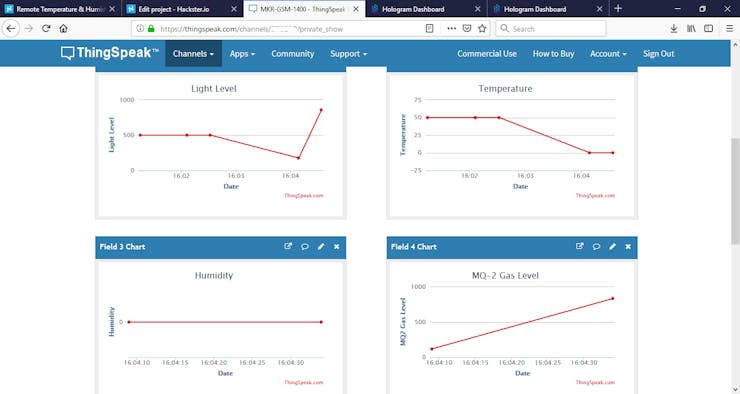Click last data point on Light Level chart
740x394 pixels.
point(321,110)
